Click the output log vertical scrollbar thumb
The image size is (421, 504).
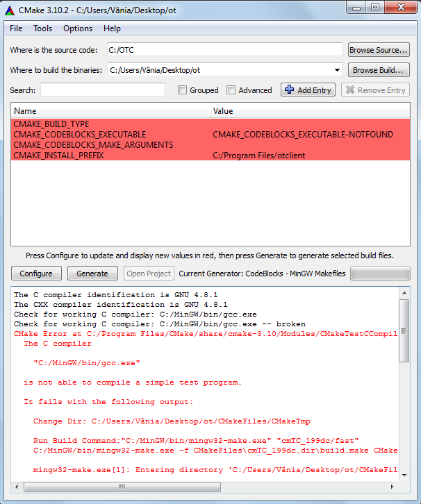click(404, 331)
